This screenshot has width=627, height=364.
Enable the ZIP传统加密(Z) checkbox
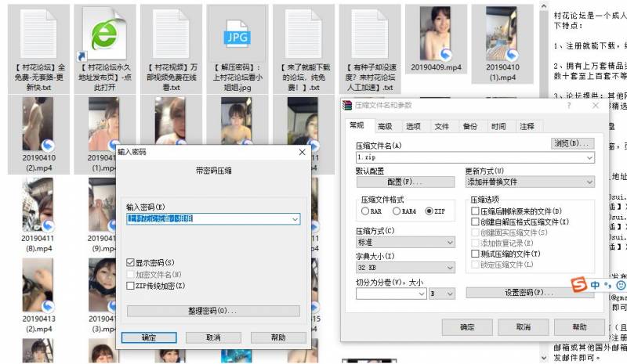click(131, 286)
